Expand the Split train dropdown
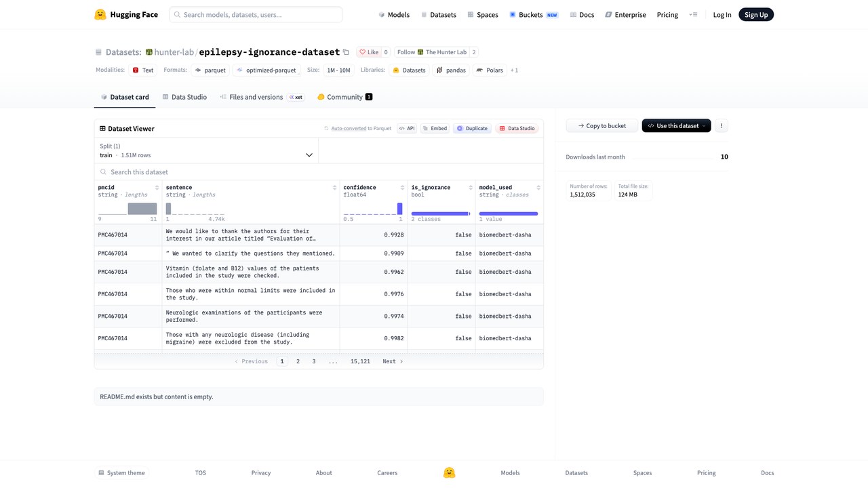The width and height of the screenshot is (868, 488). (206, 150)
